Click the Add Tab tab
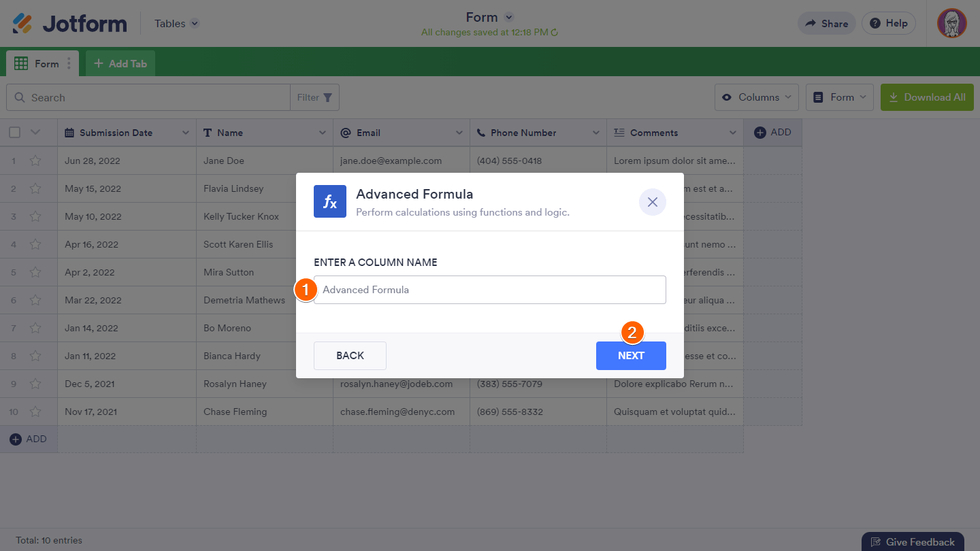Screen dimensions: 980x551 (120, 64)
